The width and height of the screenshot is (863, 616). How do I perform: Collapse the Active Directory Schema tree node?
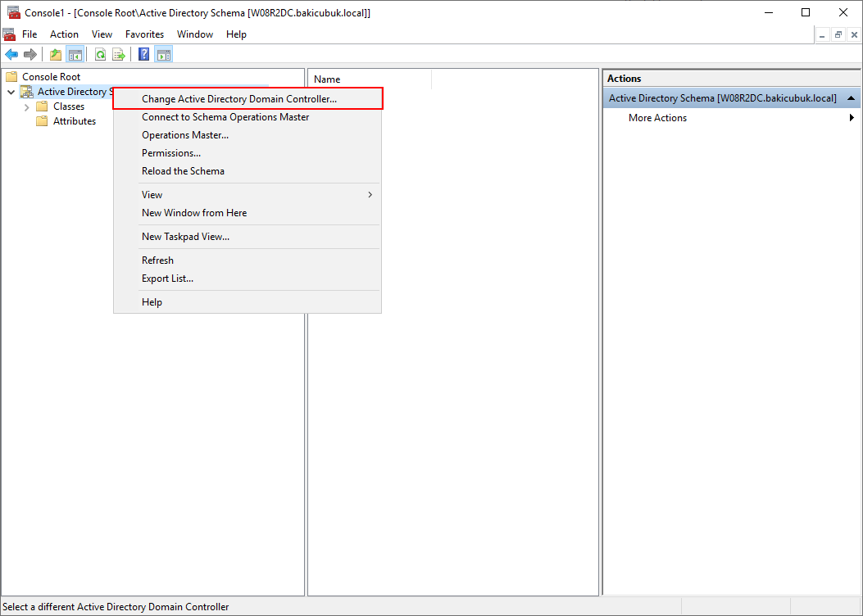11,92
